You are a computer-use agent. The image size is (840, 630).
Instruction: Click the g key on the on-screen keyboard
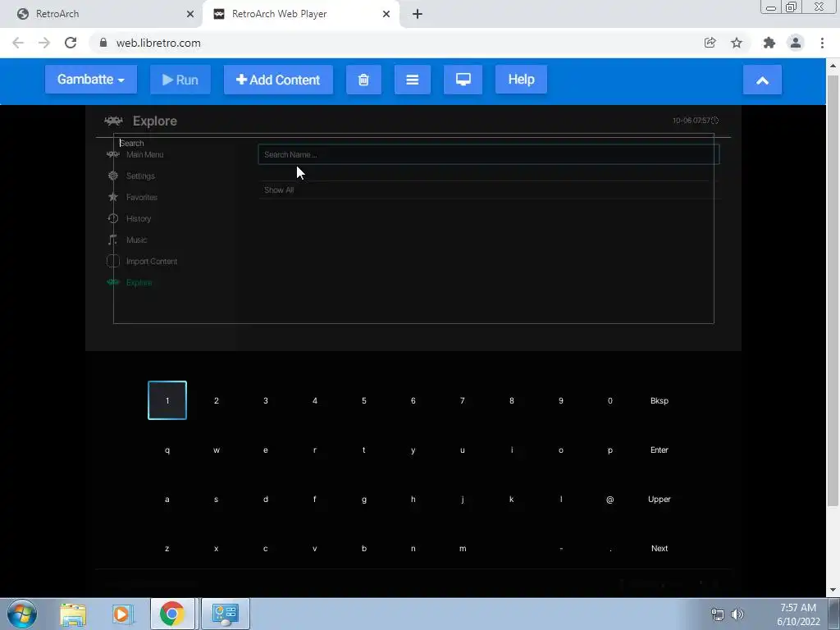point(363,500)
